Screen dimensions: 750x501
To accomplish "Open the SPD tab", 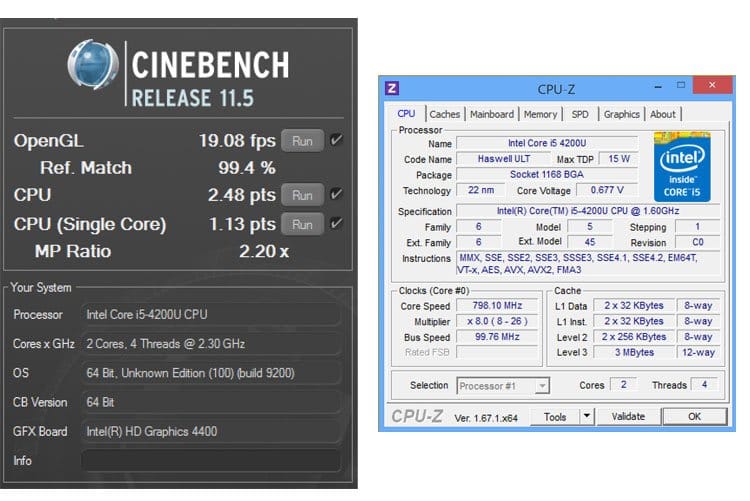I will click(580, 114).
